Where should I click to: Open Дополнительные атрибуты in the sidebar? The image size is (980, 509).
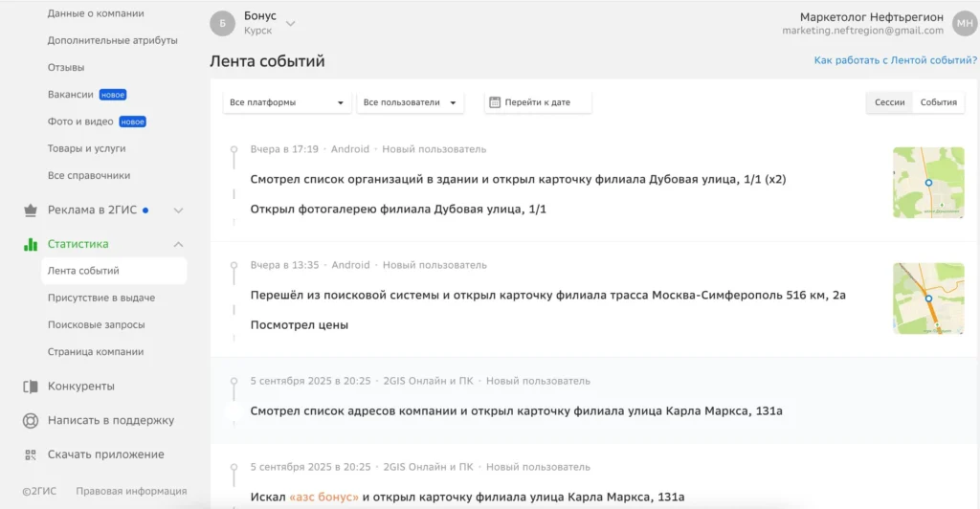pyautogui.click(x=113, y=40)
